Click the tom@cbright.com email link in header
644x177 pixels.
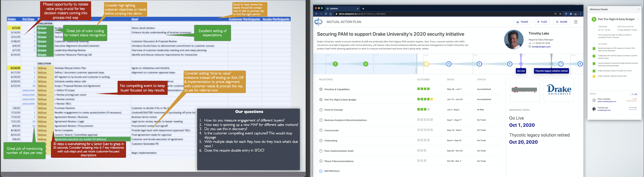point(541,47)
